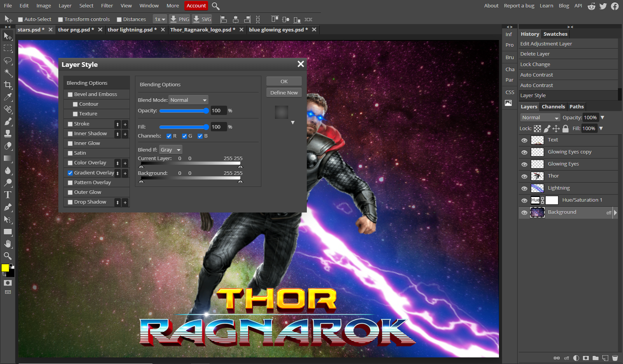Enable Distances checkbox
The width and height of the screenshot is (623, 364).
[x=119, y=19]
